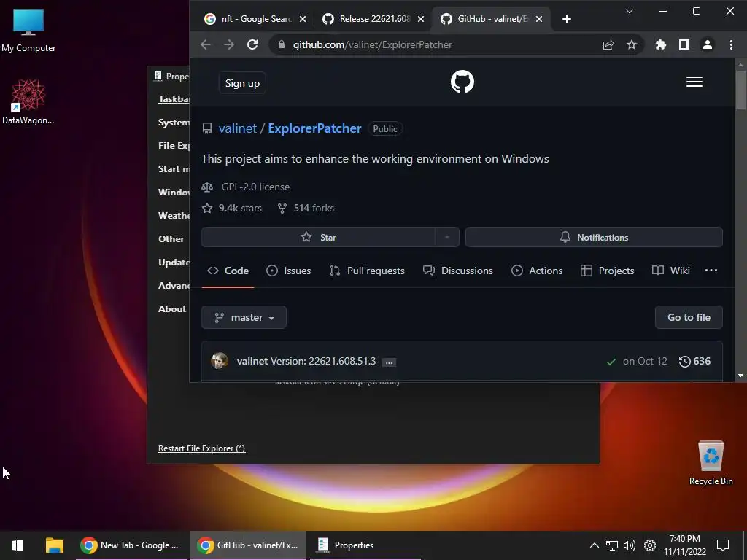Close the nft - Google Search tab
Screen dimensions: 747x560
[303, 19]
